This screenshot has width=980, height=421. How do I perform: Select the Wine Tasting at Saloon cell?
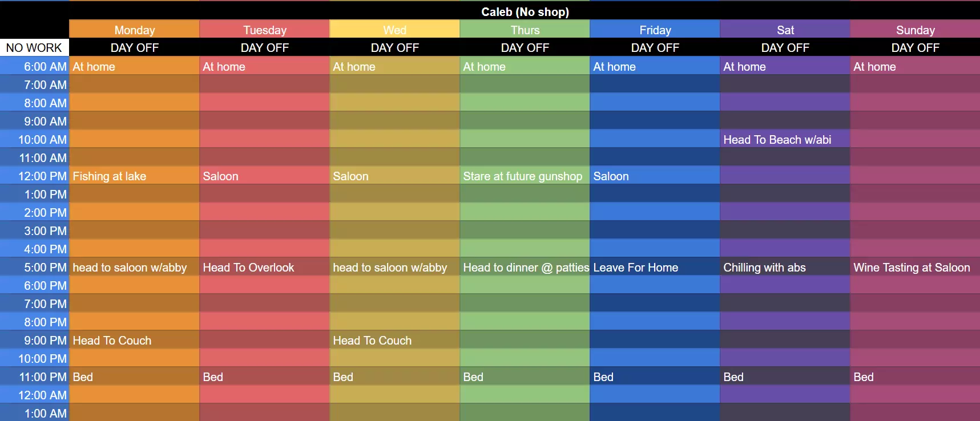915,268
